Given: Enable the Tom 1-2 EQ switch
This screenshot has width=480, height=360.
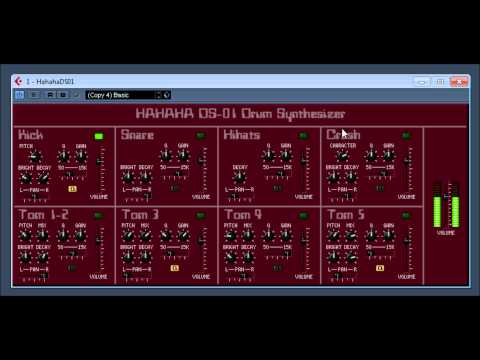Looking at the screenshot, I should (x=72, y=268).
